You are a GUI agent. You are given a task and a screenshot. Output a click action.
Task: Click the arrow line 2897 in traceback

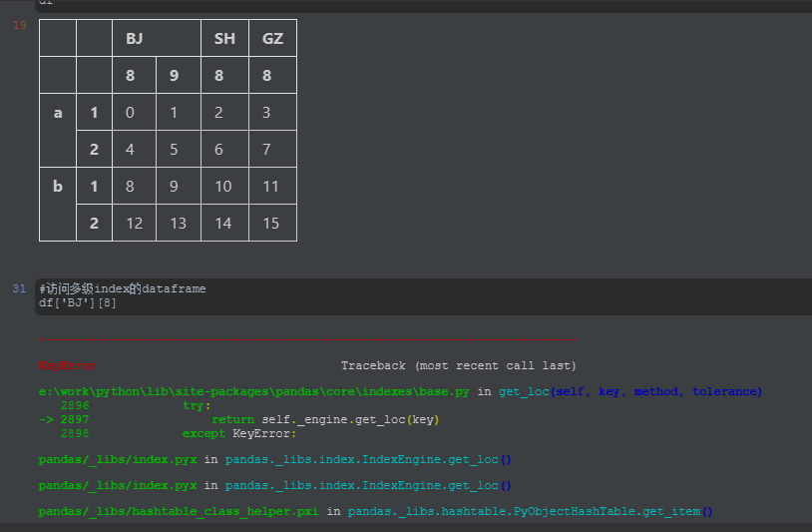coord(64,419)
